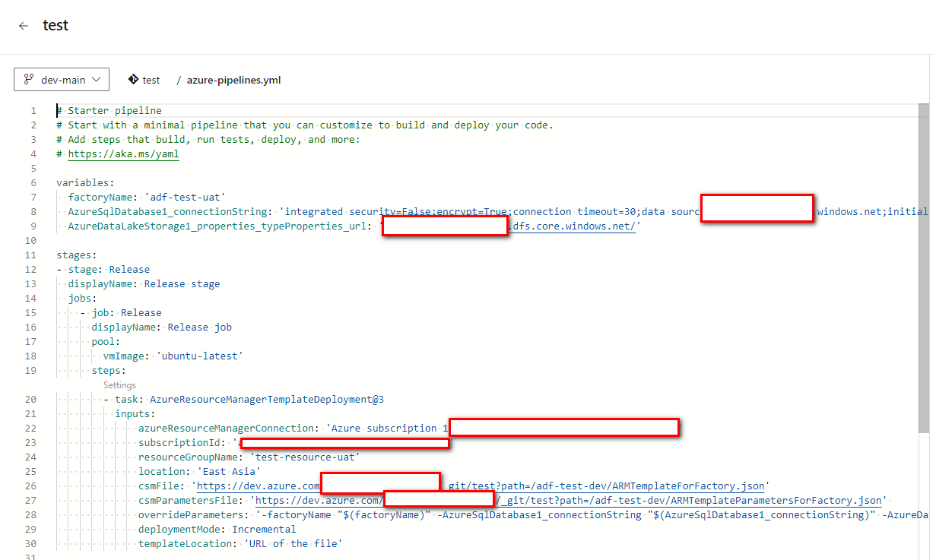This screenshot has height=560, width=936.
Task: Open the dfs.core.windows.net URL link
Action: point(573,226)
